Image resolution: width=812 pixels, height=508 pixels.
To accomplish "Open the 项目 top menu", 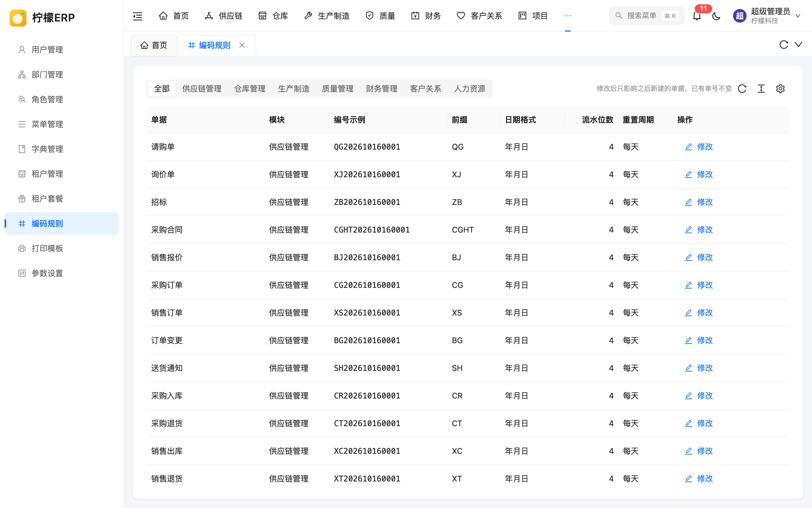I will click(533, 16).
